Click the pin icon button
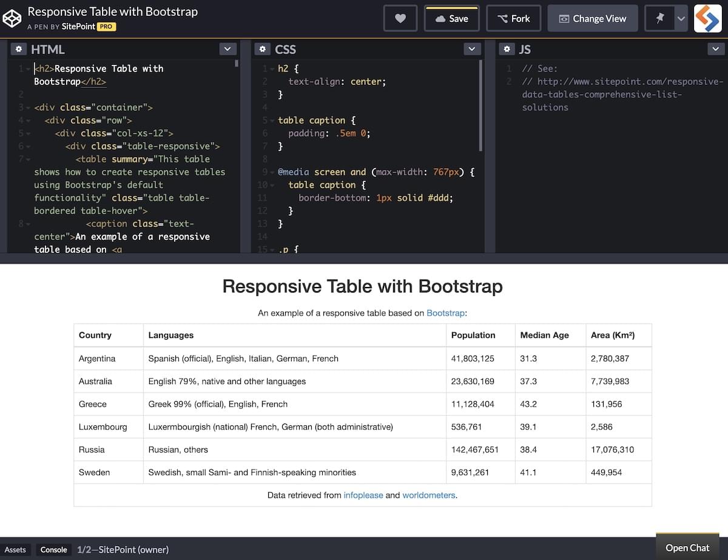The height and width of the screenshot is (560, 728). (x=660, y=18)
